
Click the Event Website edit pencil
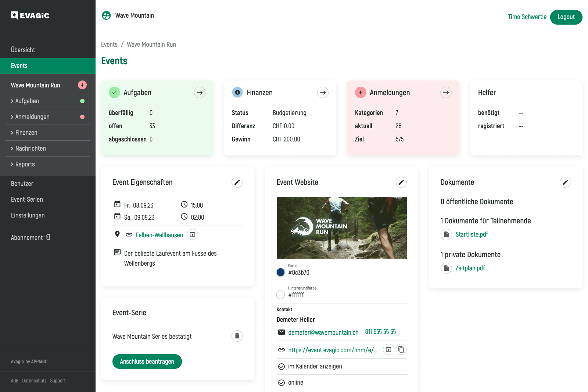pos(401,182)
